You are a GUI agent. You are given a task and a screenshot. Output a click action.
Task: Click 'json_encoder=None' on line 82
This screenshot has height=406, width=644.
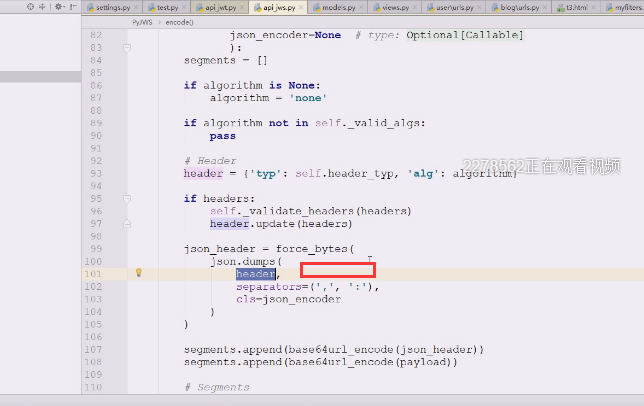pyautogui.click(x=285, y=35)
